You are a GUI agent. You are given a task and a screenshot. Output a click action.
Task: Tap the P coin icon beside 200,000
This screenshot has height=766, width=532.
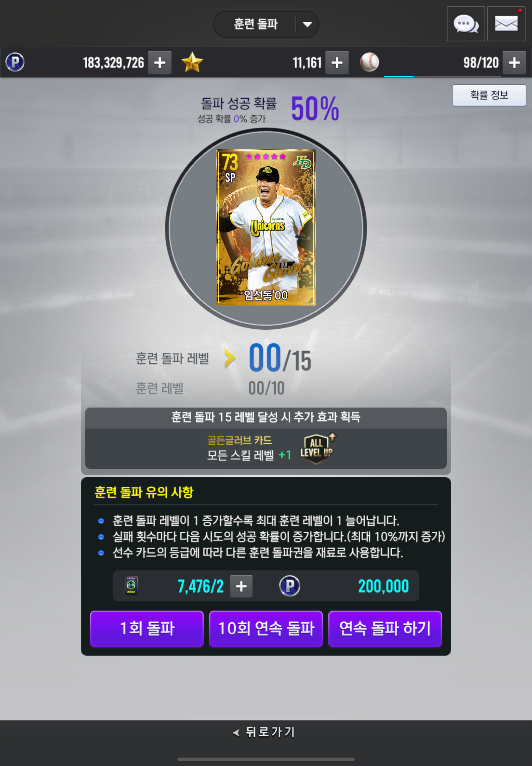click(289, 586)
